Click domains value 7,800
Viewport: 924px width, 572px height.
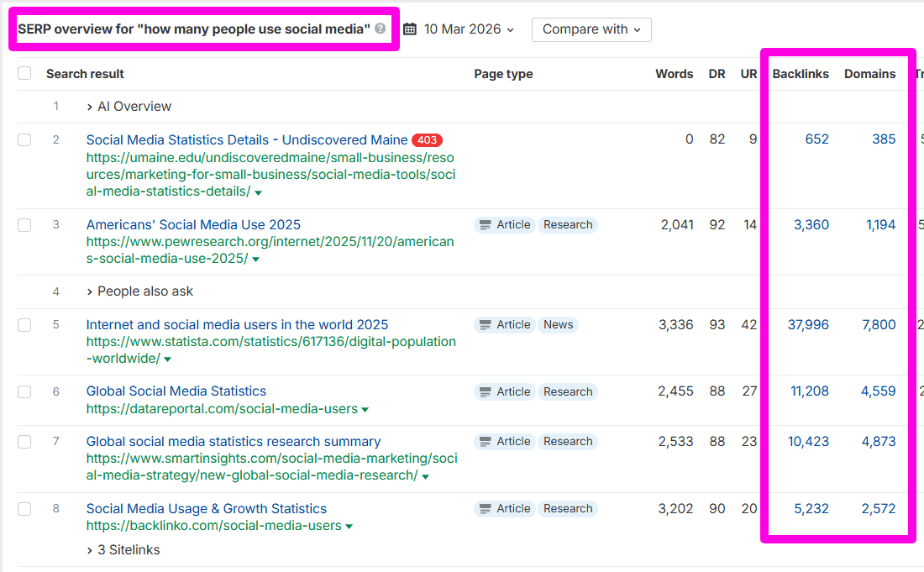pos(879,325)
